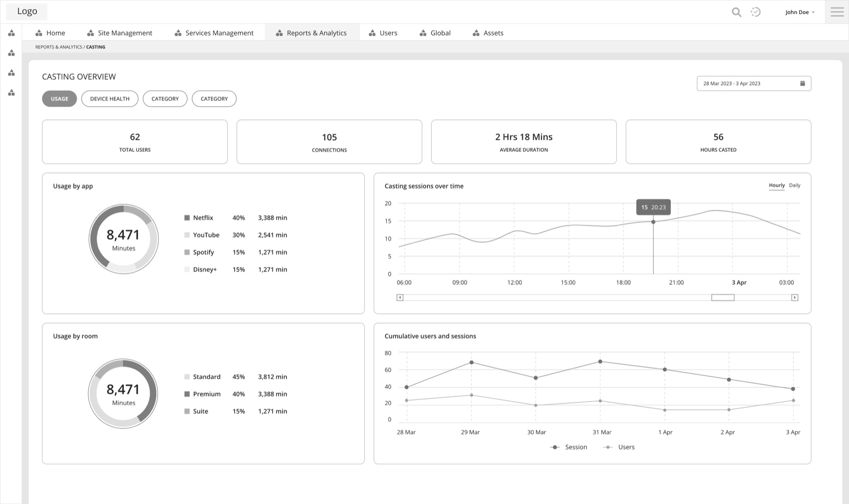849x504 pixels.
Task: Click the clock checkmark status icon
Action: (x=756, y=12)
